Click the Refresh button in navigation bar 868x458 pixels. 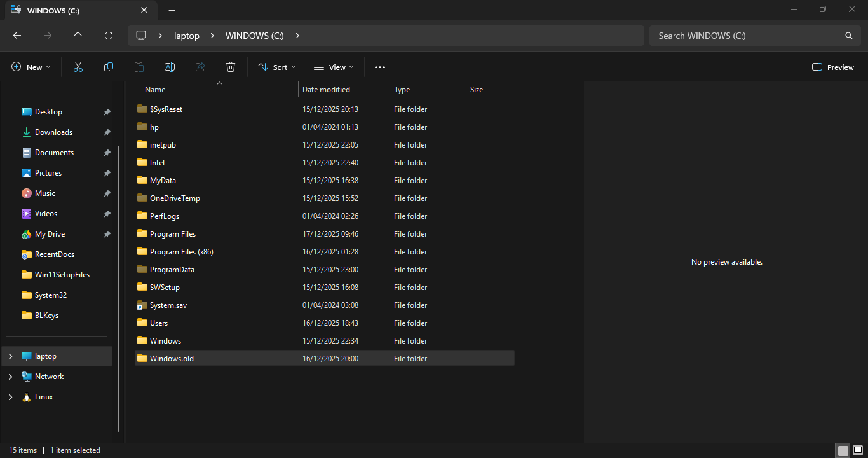pos(109,36)
